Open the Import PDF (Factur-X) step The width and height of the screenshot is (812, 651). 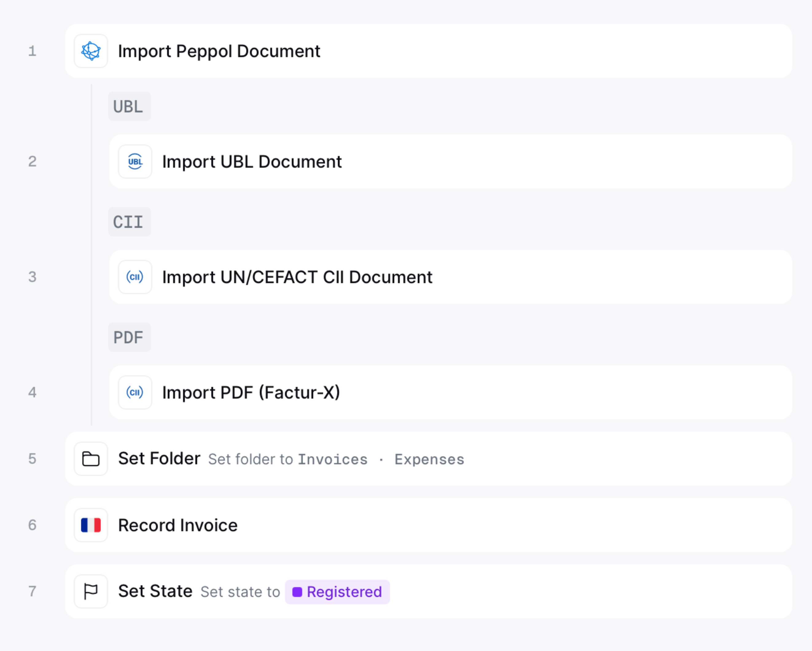point(451,392)
